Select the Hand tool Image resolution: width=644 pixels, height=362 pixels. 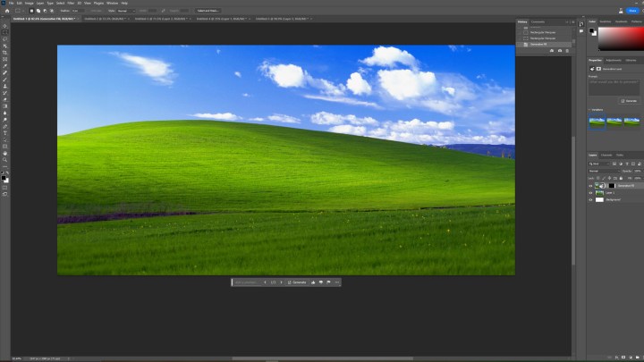coord(5,153)
